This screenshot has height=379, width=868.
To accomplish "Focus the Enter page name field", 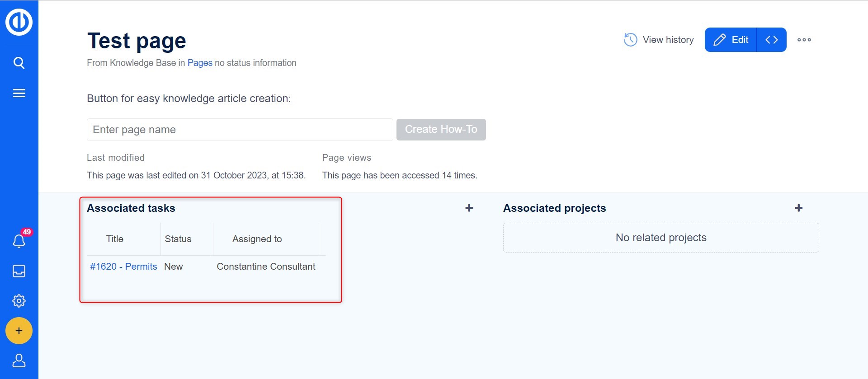I will 240,130.
